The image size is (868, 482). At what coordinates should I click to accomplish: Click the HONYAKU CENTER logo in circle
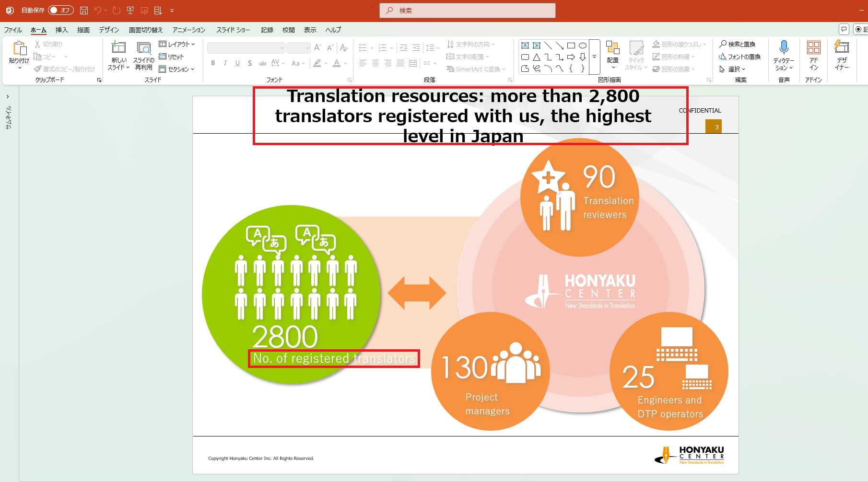(580, 291)
